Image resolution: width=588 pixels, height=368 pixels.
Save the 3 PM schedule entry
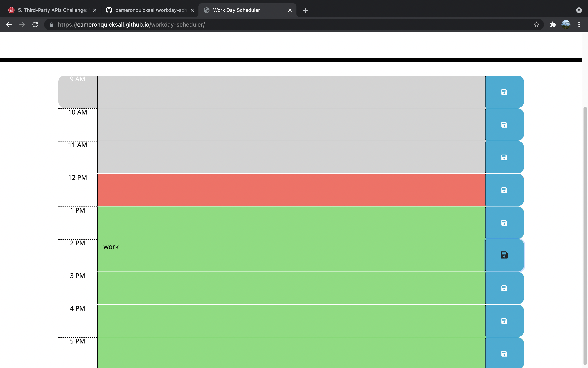click(x=504, y=288)
